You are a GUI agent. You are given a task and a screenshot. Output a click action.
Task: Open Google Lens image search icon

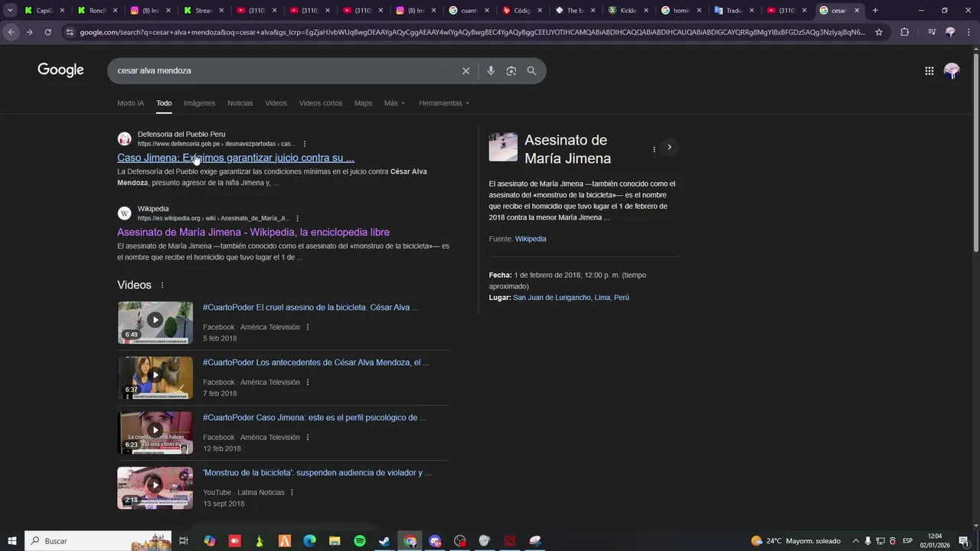point(511,70)
